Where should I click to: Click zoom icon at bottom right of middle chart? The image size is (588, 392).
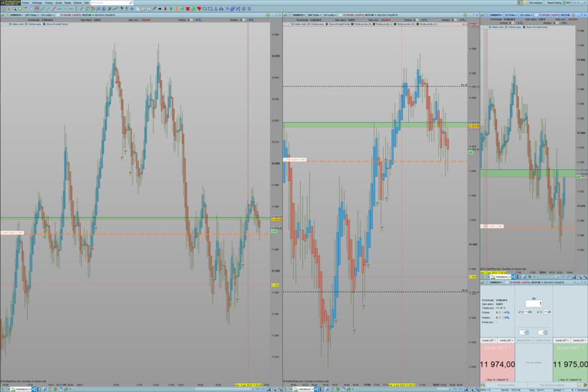[x=478, y=389]
